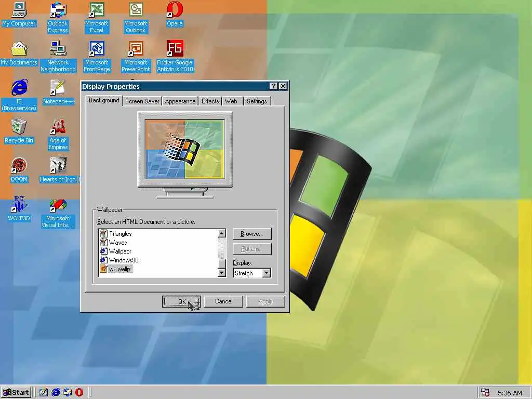Image resolution: width=532 pixels, height=399 pixels.
Task: Launch Internet Explorer from quick launch
Action: click(56, 393)
